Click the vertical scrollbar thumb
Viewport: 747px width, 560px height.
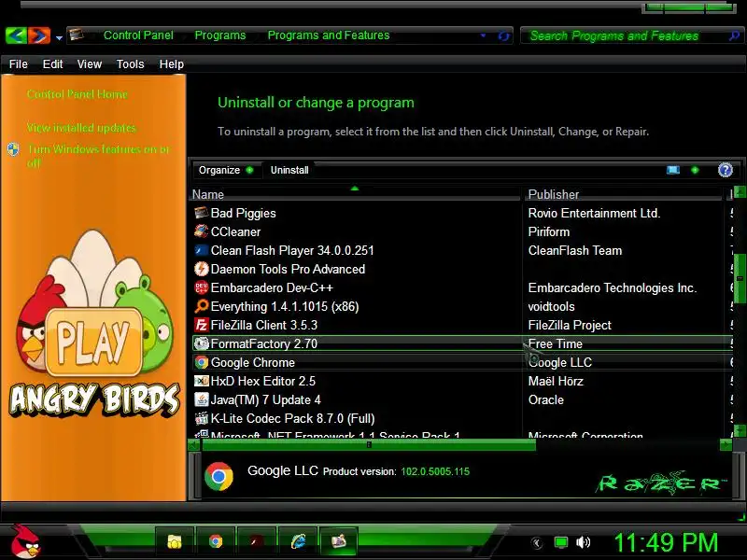pyautogui.click(x=740, y=278)
